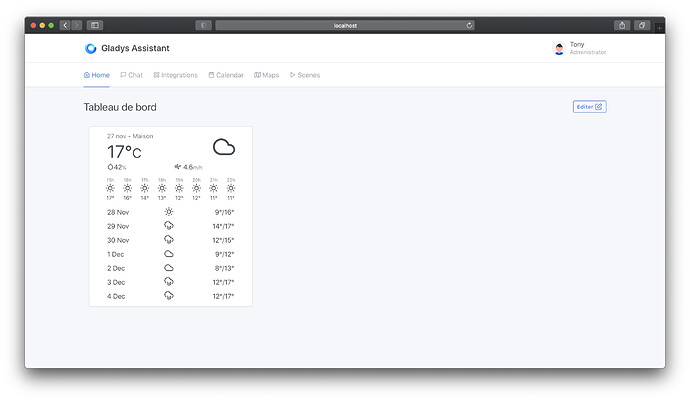Image resolution: width=690 pixels, height=401 pixels.
Task: Click the '4 Dec' forecast date
Action: [x=116, y=296]
